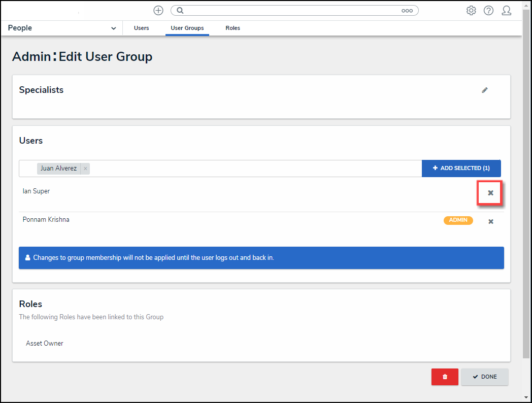
Task: Open the user profile icon
Action: click(506, 10)
